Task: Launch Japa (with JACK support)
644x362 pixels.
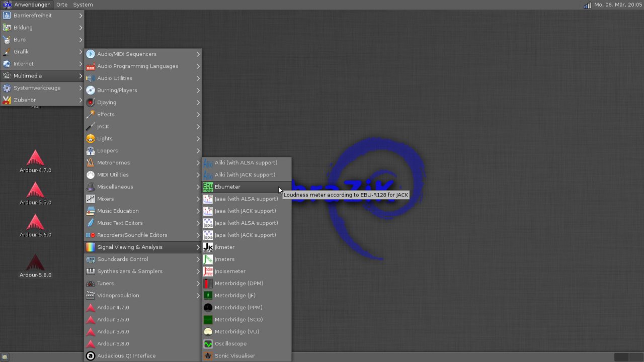Action: click(x=247, y=235)
